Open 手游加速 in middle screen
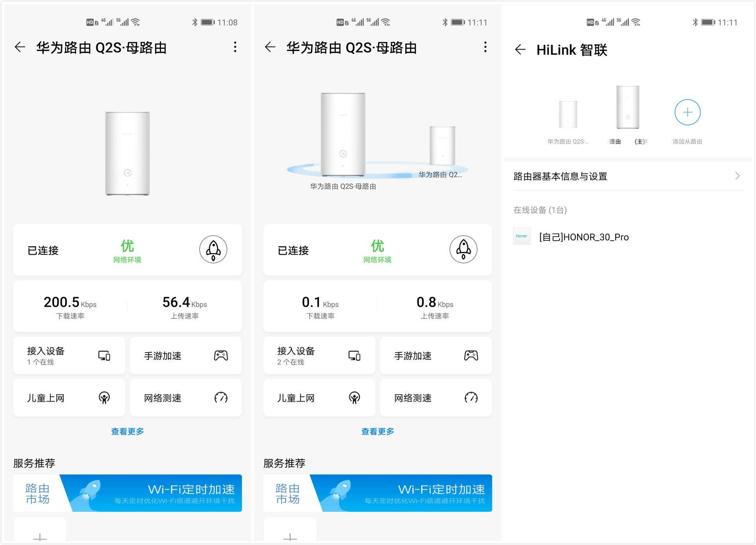 tap(436, 355)
